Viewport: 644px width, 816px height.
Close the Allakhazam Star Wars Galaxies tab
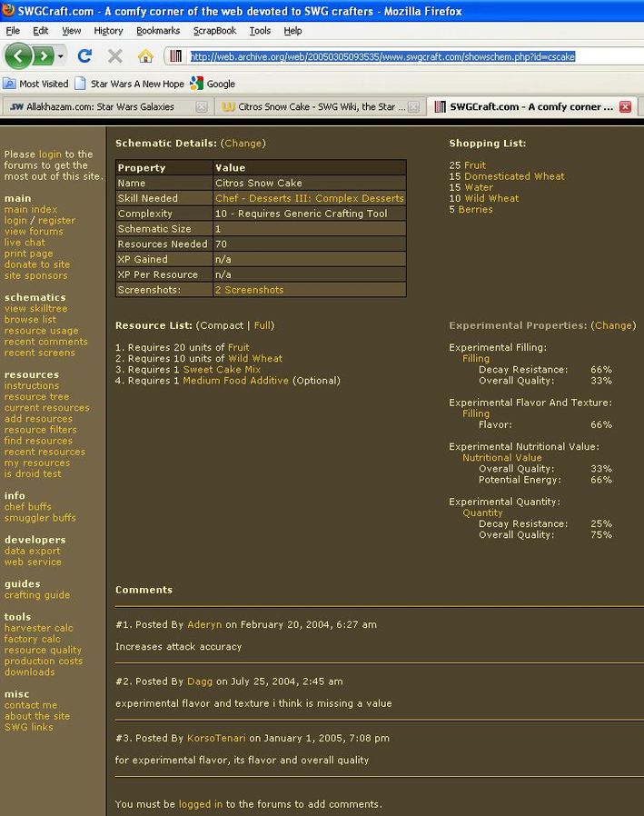[202, 107]
